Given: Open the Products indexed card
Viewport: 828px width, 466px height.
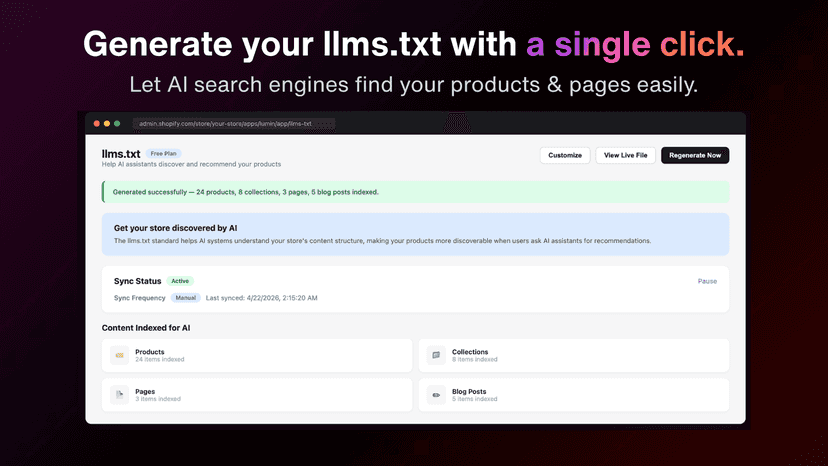Looking at the screenshot, I should (x=257, y=356).
